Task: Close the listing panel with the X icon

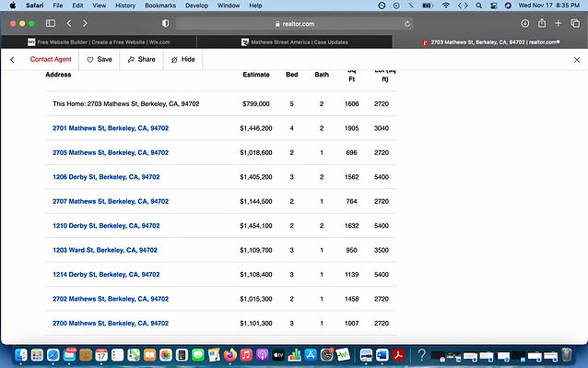Action: click(577, 60)
